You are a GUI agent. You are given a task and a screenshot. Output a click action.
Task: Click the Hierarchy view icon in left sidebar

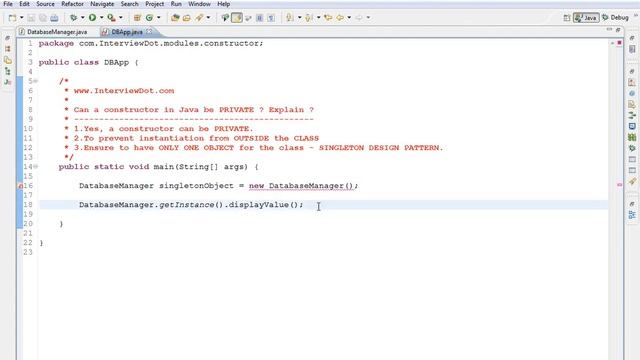tap(7, 71)
